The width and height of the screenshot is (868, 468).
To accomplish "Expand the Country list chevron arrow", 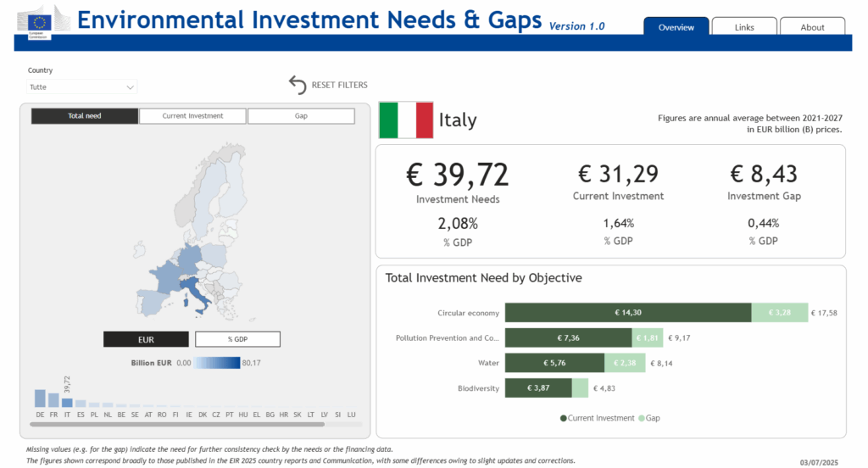I will [x=130, y=86].
